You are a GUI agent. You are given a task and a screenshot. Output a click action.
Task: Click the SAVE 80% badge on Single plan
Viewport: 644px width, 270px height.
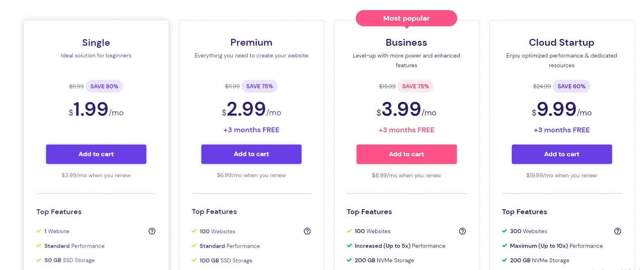104,86
